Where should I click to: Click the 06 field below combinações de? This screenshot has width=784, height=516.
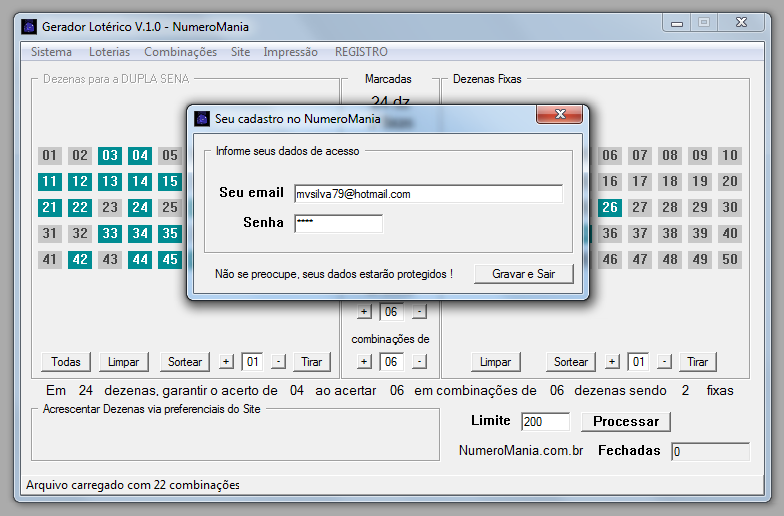(391, 362)
